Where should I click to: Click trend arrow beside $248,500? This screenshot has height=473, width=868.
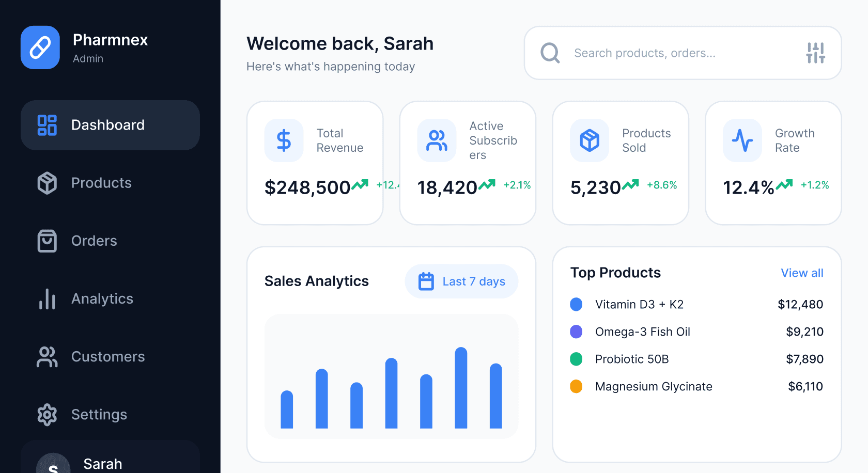tap(360, 185)
